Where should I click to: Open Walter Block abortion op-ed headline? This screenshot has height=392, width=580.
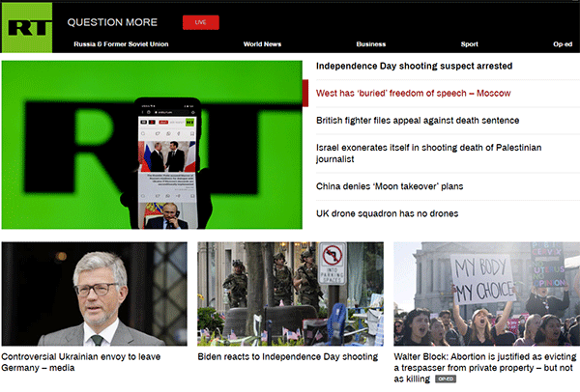click(x=485, y=368)
